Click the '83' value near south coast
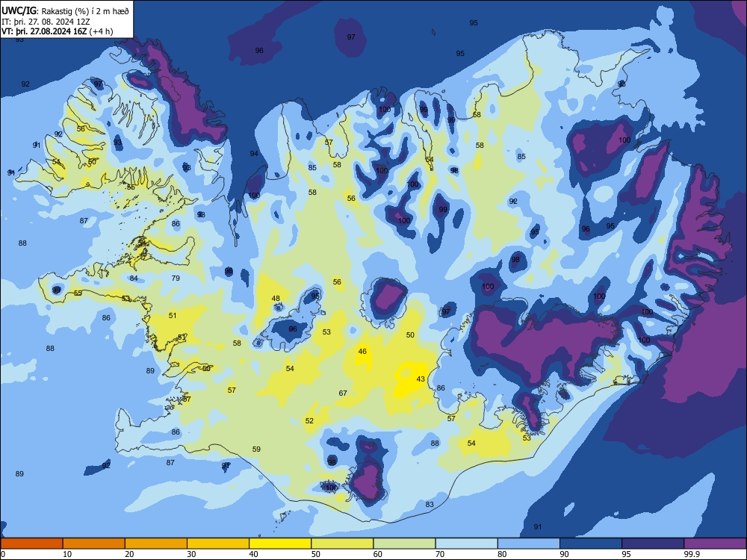The image size is (747, 560). tap(430, 504)
